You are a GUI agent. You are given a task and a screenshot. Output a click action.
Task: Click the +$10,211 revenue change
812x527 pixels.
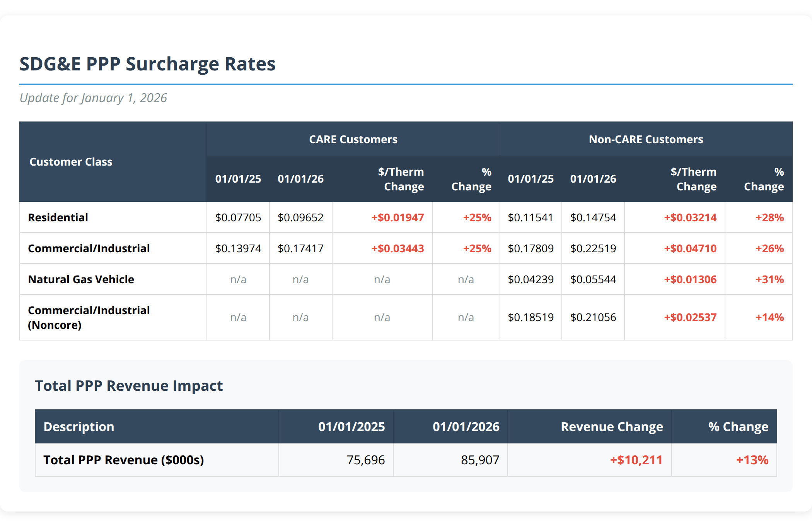tap(636, 460)
